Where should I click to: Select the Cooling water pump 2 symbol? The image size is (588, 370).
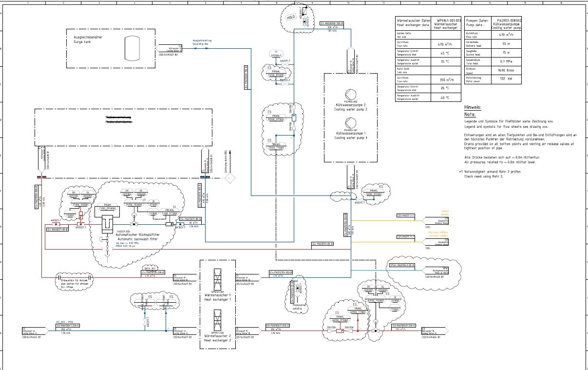351,94
